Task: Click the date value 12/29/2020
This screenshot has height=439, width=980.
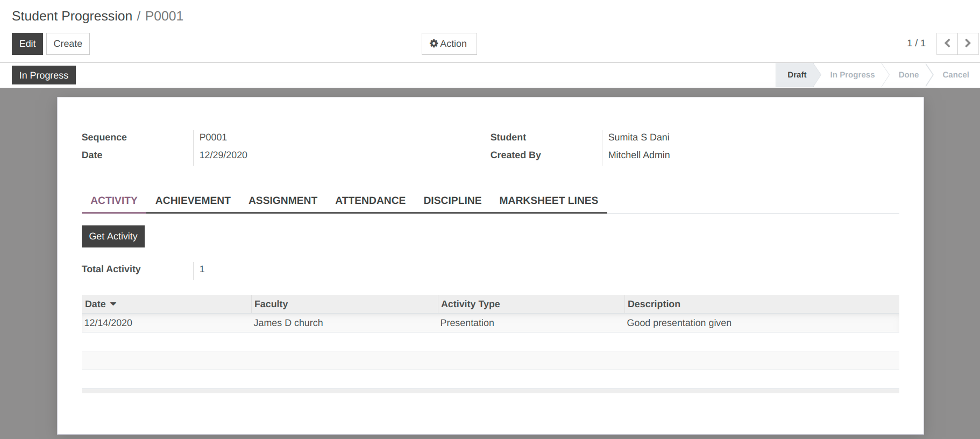Action: 223,155
